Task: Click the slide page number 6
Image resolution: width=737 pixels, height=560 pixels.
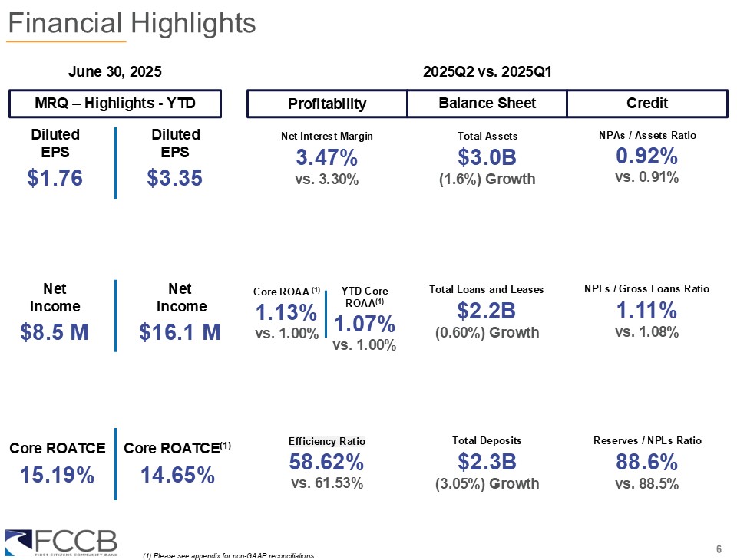Action: [x=719, y=548]
